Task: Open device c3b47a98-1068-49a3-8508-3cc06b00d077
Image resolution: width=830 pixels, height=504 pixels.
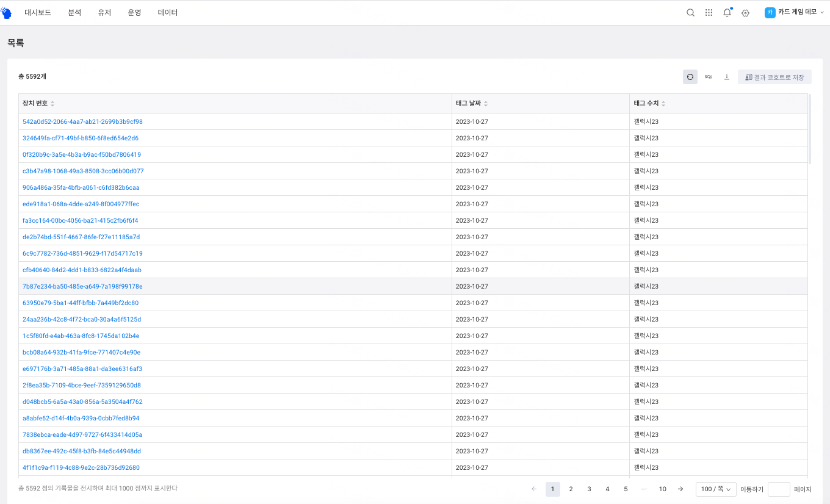Action: click(x=83, y=171)
